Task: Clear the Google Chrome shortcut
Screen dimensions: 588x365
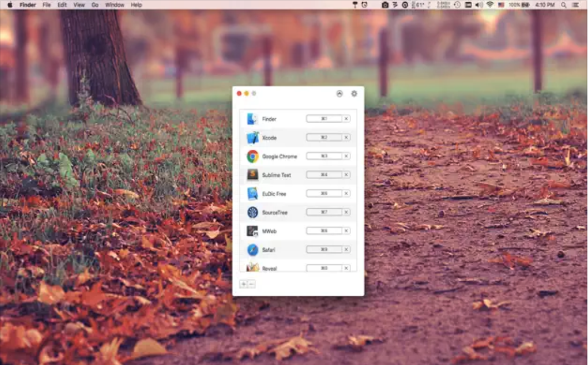Action: (346, 156)
